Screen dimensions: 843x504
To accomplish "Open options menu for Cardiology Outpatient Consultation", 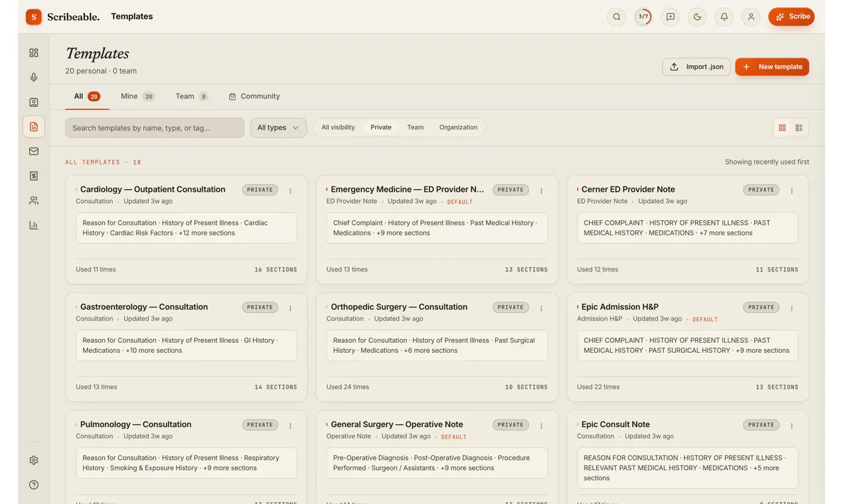I will (x=290, y=191).
